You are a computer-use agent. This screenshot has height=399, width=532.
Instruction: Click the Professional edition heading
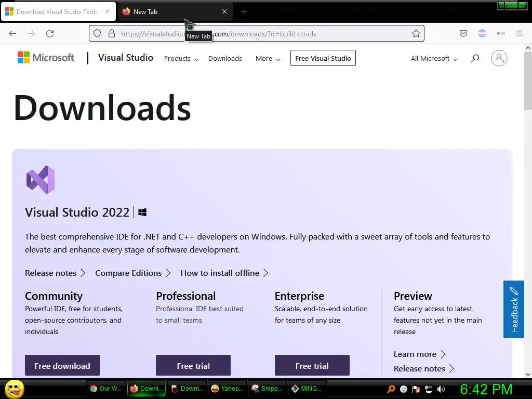click(x=185, y=296)
